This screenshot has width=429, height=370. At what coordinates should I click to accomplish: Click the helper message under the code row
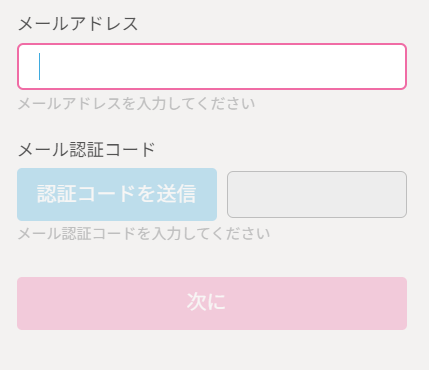click(x=144, y=234)
